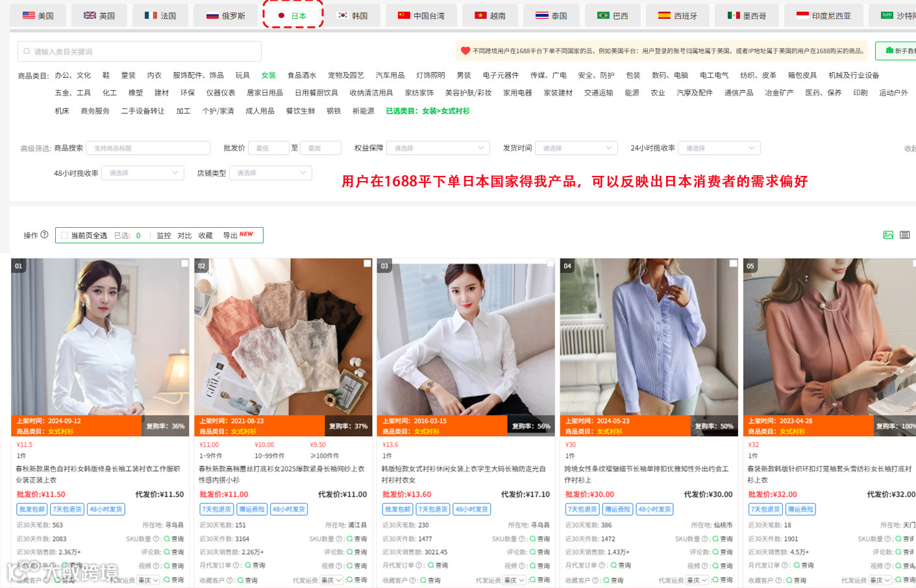Select the 女装 product category

coord(268,75)
